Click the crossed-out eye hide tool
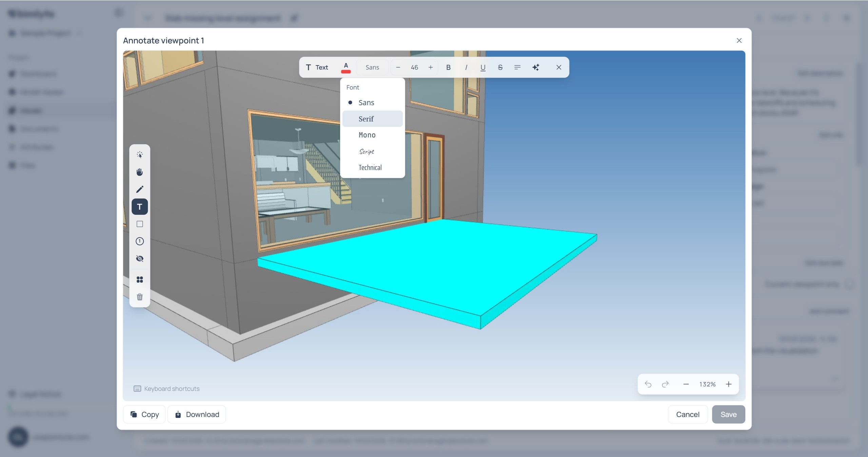The image size is (868, 457). click(x=140, y=259)
